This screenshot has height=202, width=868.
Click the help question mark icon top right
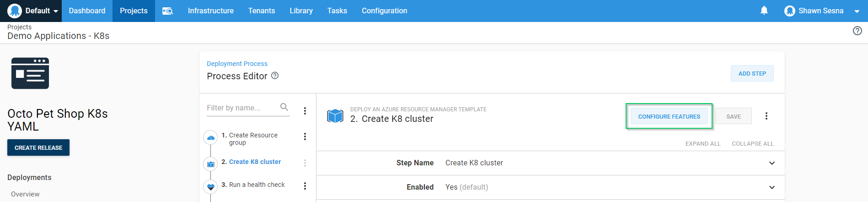click(x=857, y=31)
